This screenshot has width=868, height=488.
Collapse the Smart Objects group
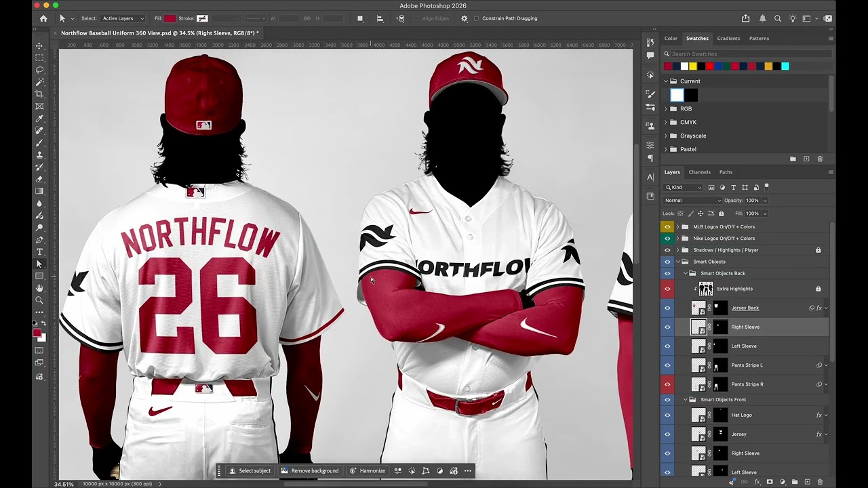677,262
